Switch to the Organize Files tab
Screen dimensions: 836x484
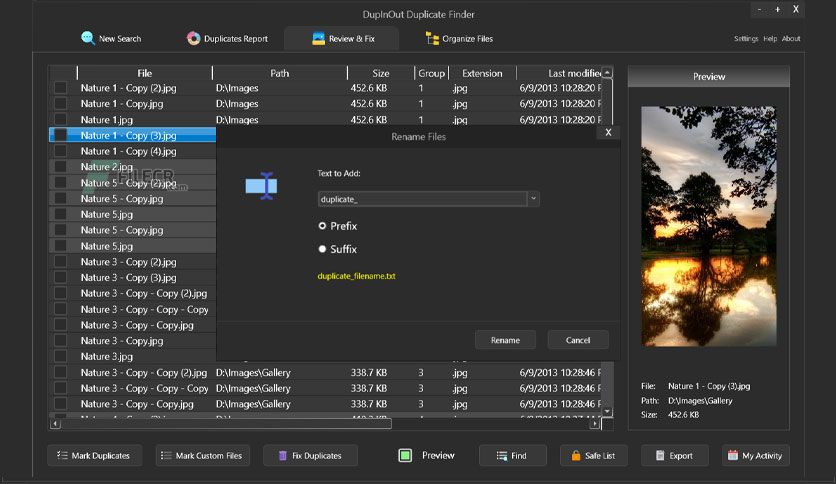coord(459,38)
